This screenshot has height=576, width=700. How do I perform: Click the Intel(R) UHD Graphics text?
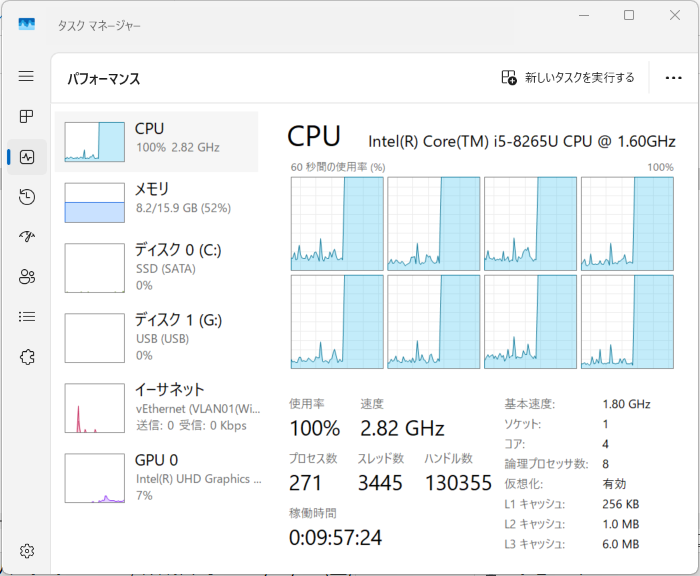pos(199,479)
